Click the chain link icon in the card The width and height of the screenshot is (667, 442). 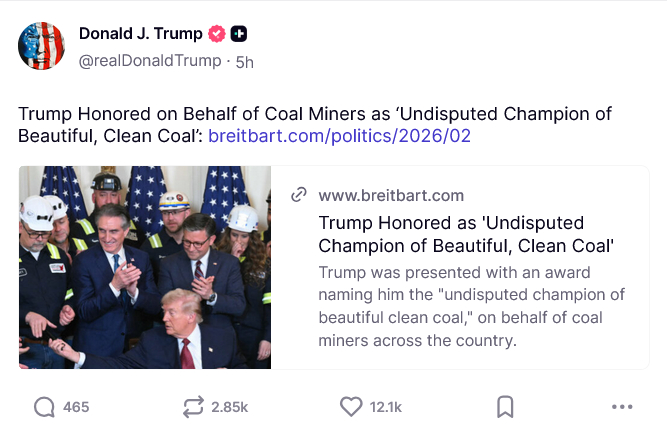coord(298,195)
